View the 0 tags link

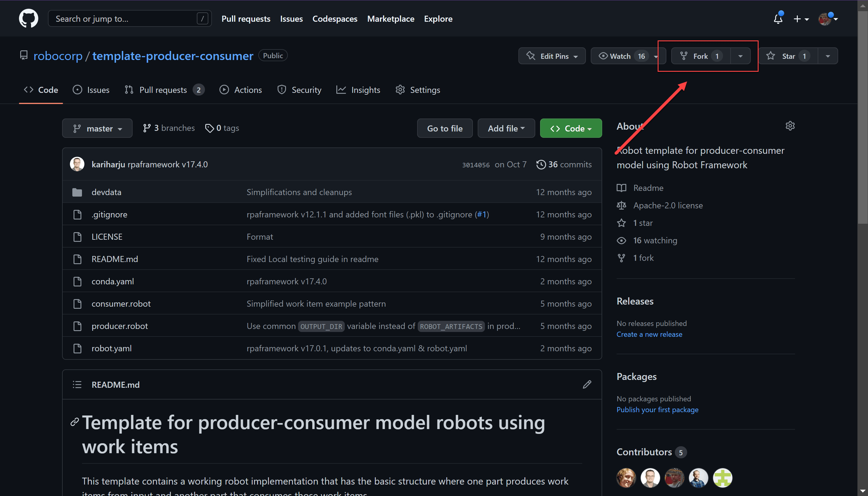coord(222,128)
